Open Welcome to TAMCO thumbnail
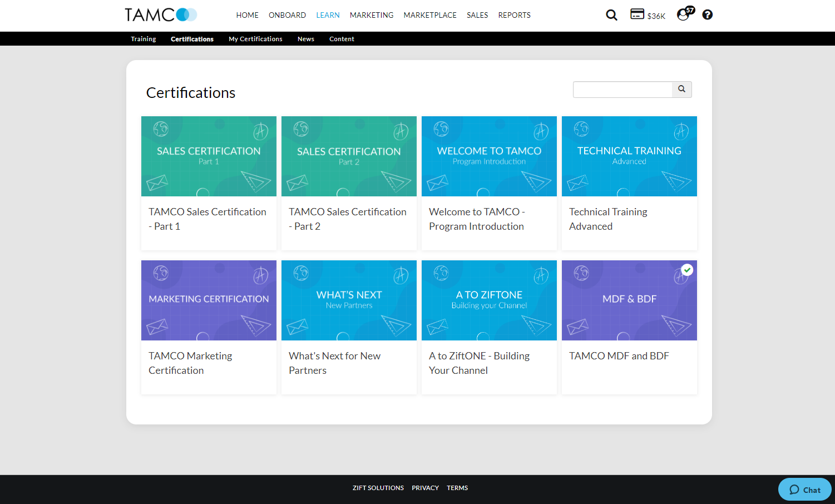 (489, 156)
